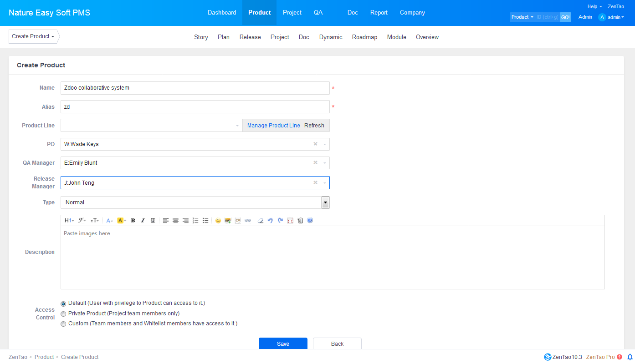Open the Roadmap submenu item
Image resolution: width=635 pixels, height=364 pixels.
coord(364,37)
